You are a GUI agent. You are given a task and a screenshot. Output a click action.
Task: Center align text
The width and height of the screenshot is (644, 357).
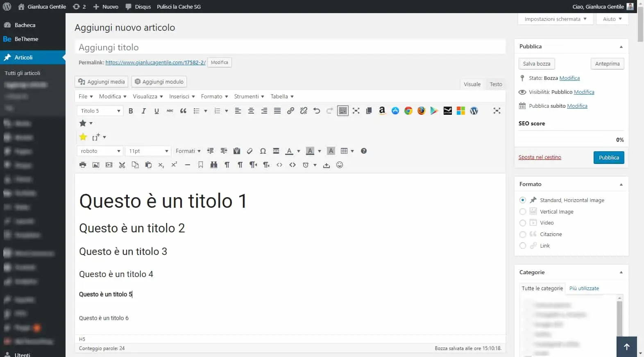251,111
